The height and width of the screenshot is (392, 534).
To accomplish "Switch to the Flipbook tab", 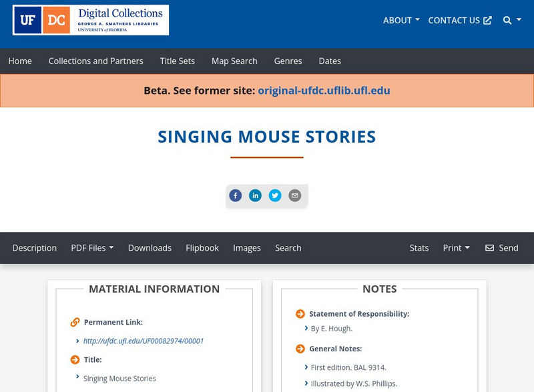I will click(x=202, y=247).
